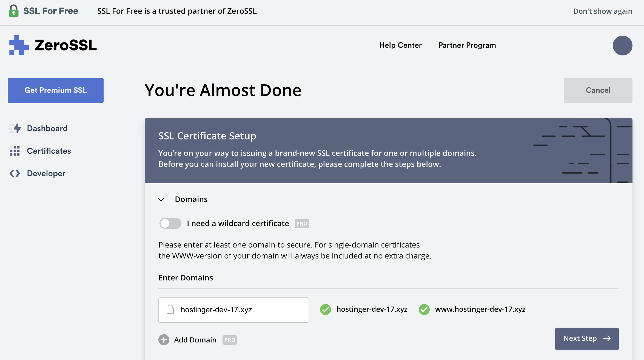644x360 pixels.
Task: Click the Dashboard lightning bolt icon
Action: 15,128
